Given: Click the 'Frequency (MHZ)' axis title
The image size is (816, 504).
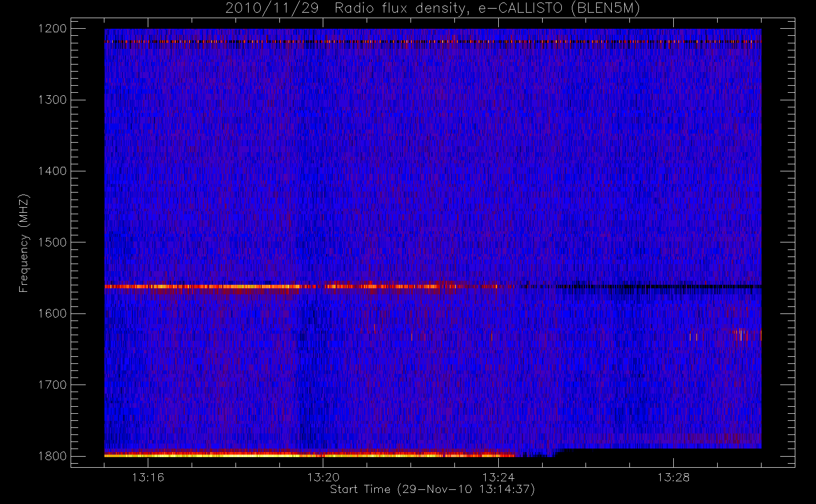Looking at the screenshot, I should pyautogui.click(x=24, y=243).
